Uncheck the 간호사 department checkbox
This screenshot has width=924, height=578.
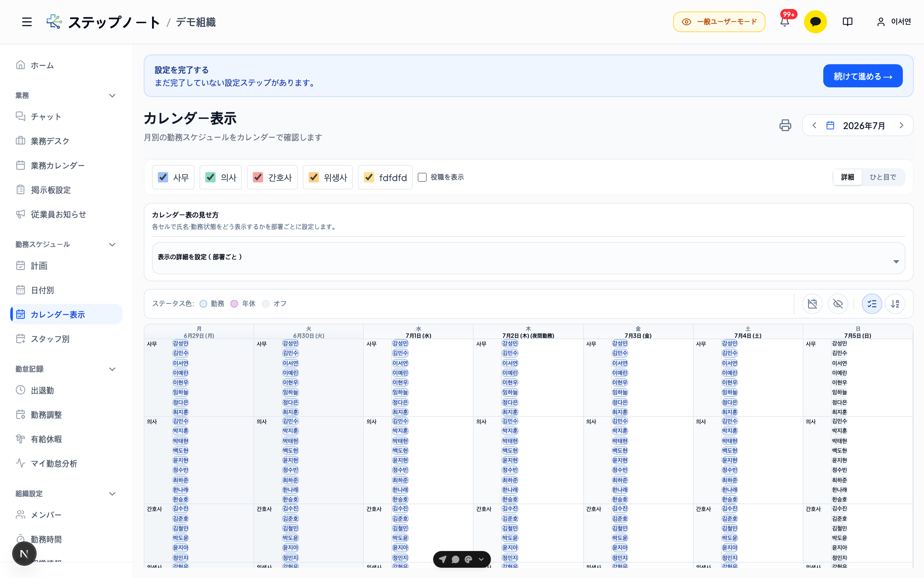pyautogui.click(x=258, y=177)
